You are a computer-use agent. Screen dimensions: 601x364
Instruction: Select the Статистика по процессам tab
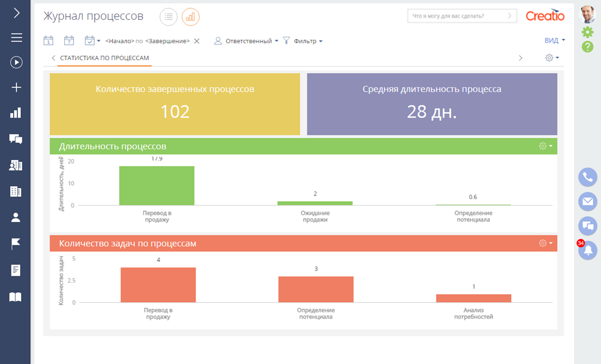click(x=104, y=58)
